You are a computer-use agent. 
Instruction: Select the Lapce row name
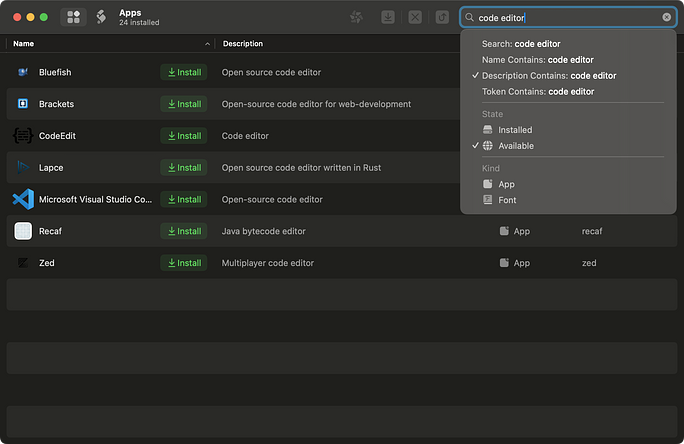pos(51,168)
